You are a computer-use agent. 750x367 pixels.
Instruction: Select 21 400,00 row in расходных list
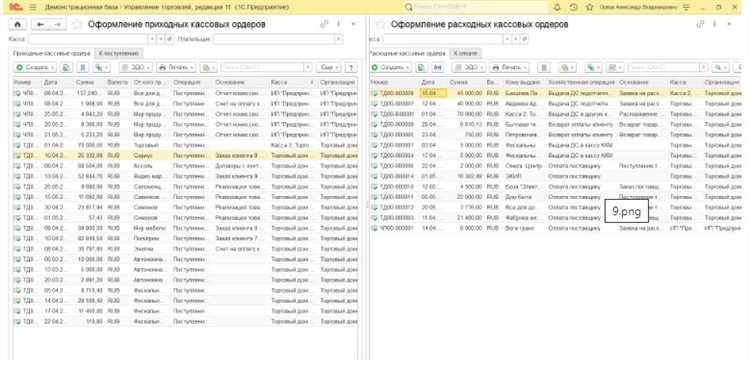555,218
